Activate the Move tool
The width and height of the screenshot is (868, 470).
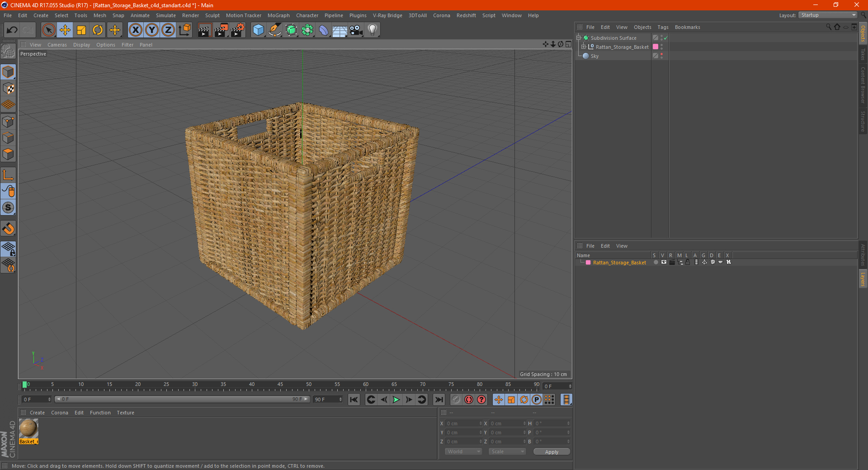click(65, 30)
